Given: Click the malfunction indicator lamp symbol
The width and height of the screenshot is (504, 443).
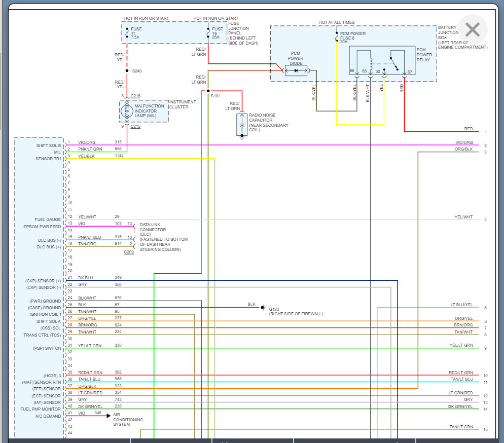Looking at the screenshot, I should point(127,110).
